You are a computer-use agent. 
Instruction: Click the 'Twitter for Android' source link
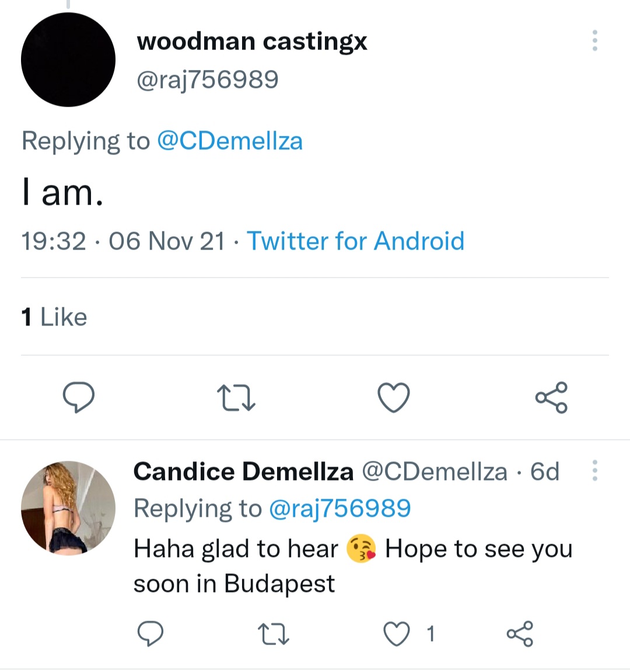356,241
